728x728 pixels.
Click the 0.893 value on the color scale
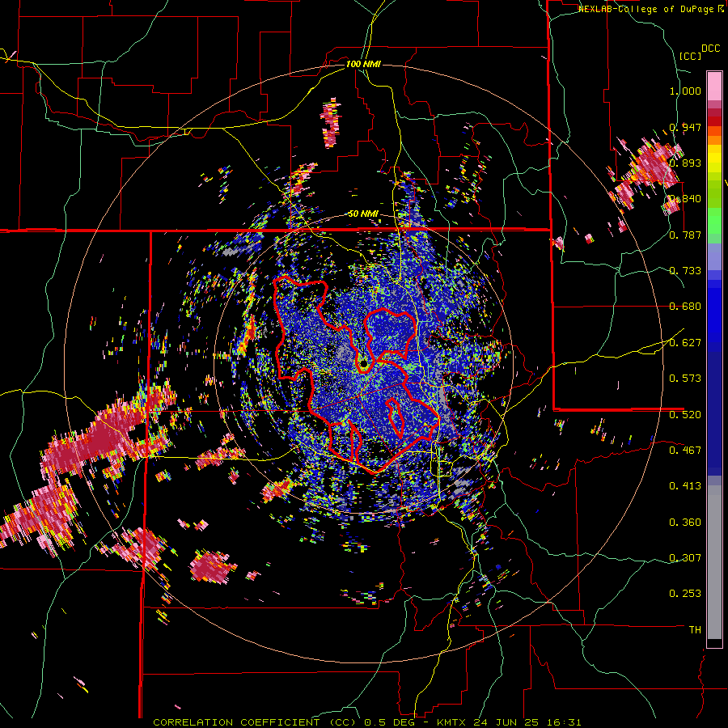[685, 163]
